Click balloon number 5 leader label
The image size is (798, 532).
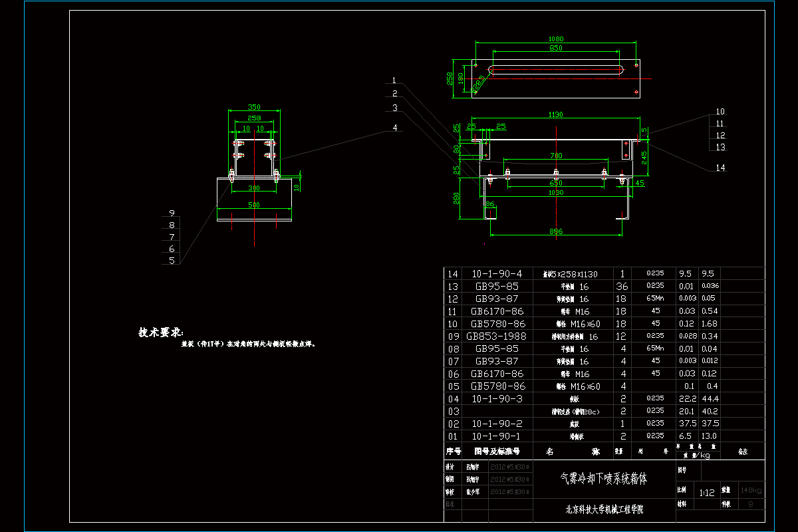pyautogui.click(x=172, y=261)
